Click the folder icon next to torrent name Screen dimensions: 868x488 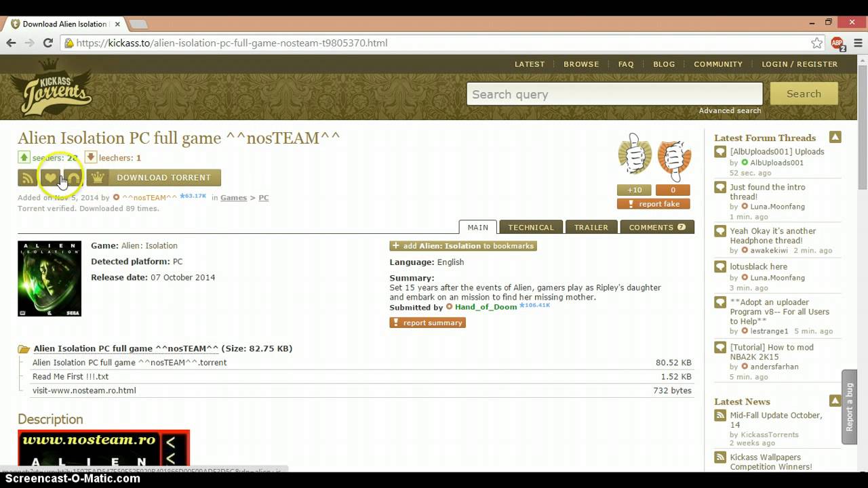pos(24,349)
